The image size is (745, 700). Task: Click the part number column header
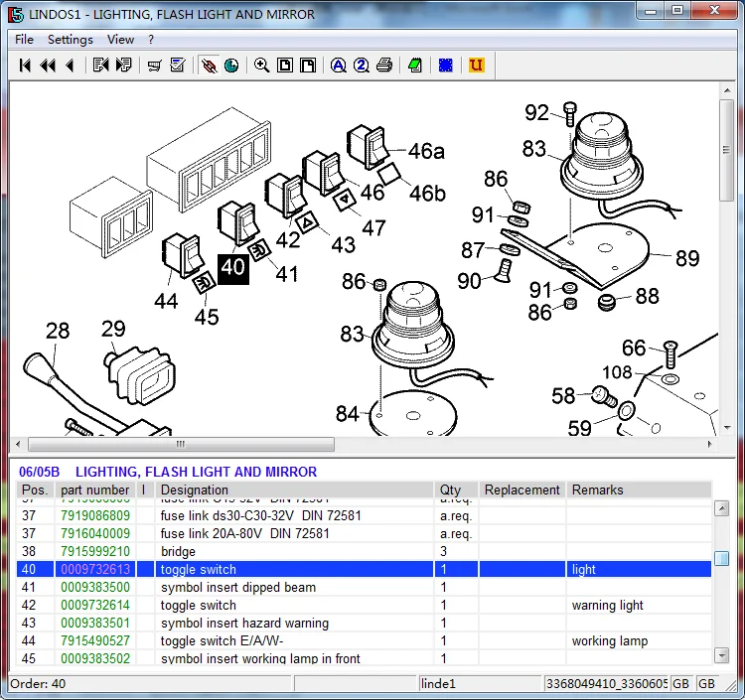(95, 490)
